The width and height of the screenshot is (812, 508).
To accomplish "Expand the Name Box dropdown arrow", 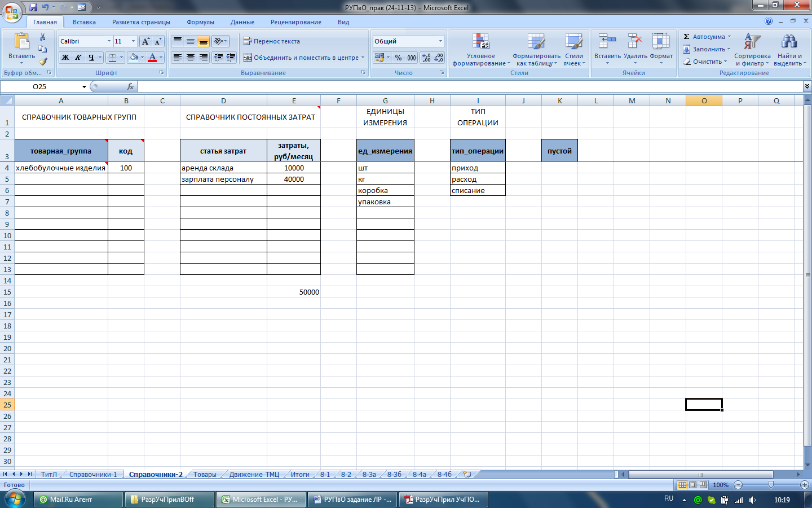I will click(x=84, y=87).
